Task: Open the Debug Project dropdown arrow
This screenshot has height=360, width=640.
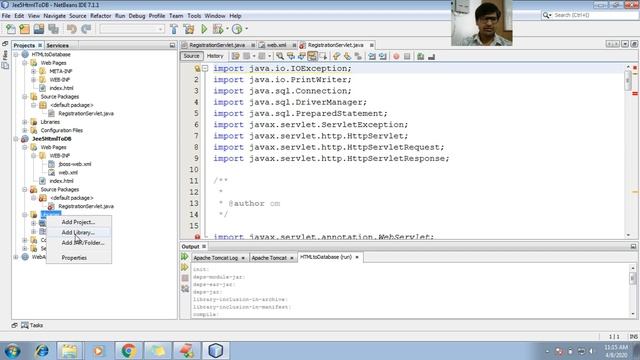Action: (x=227, y=29)
